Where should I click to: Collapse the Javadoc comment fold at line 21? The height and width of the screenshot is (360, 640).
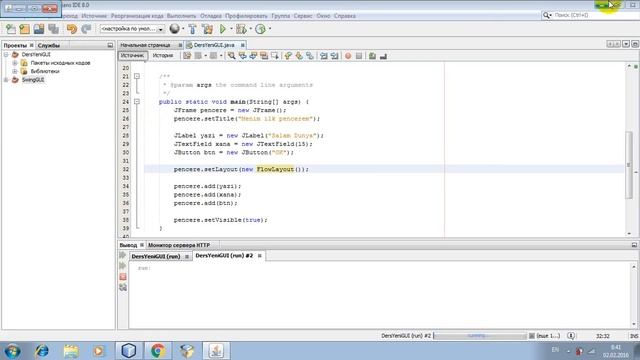[137, 76]
